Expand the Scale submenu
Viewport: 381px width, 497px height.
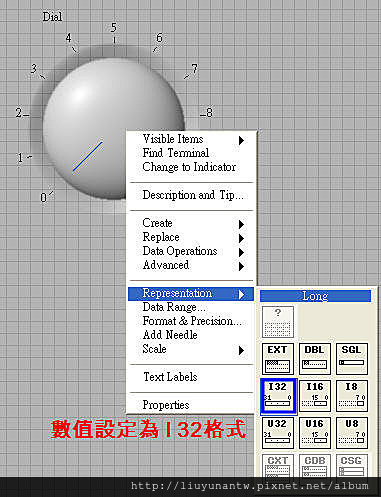[x=191, y=349]
